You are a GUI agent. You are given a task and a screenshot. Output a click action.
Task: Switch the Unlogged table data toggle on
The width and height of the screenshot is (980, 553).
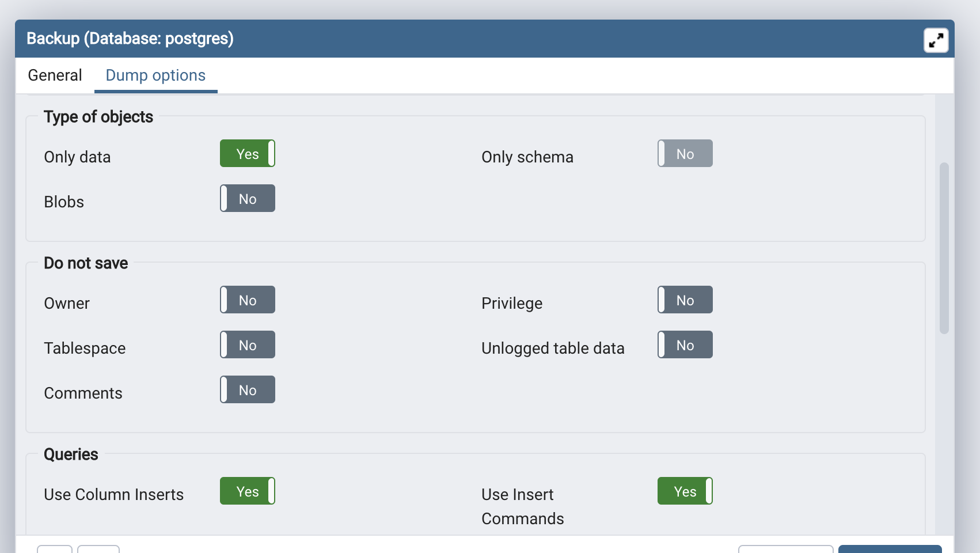coord(685,345)
